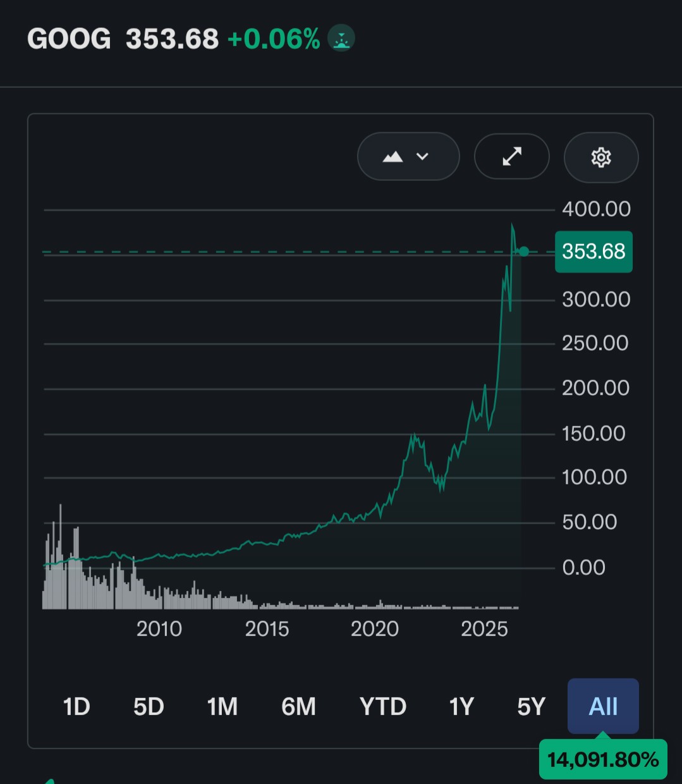682x784 pixels.
Task: Click the 14,091.80% return badge
Action: tap(603, 759)
